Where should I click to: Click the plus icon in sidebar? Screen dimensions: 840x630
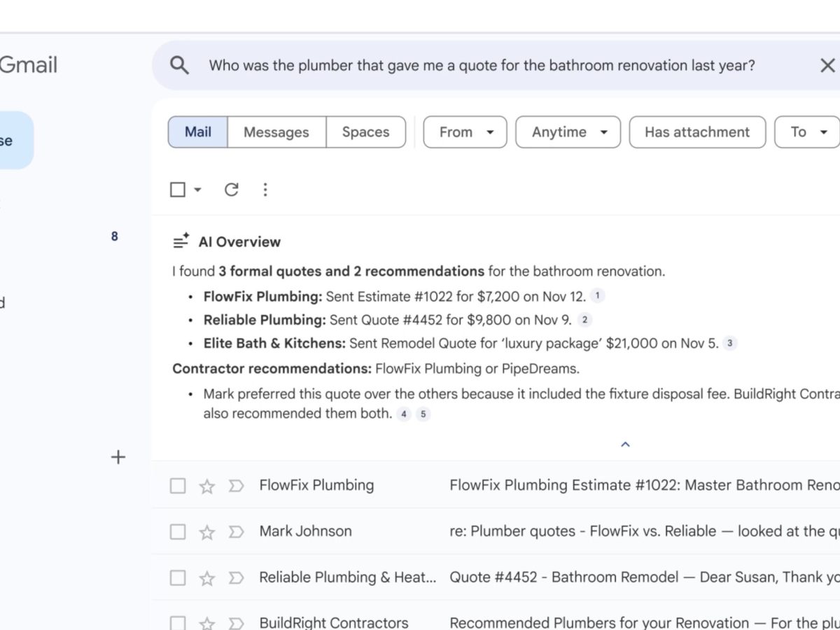pos(118,458)
